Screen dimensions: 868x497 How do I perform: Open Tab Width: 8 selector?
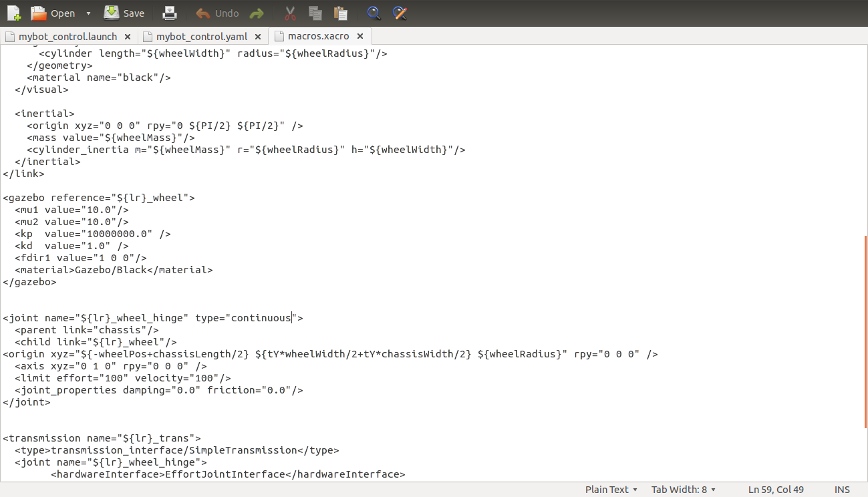pos(684,490)
